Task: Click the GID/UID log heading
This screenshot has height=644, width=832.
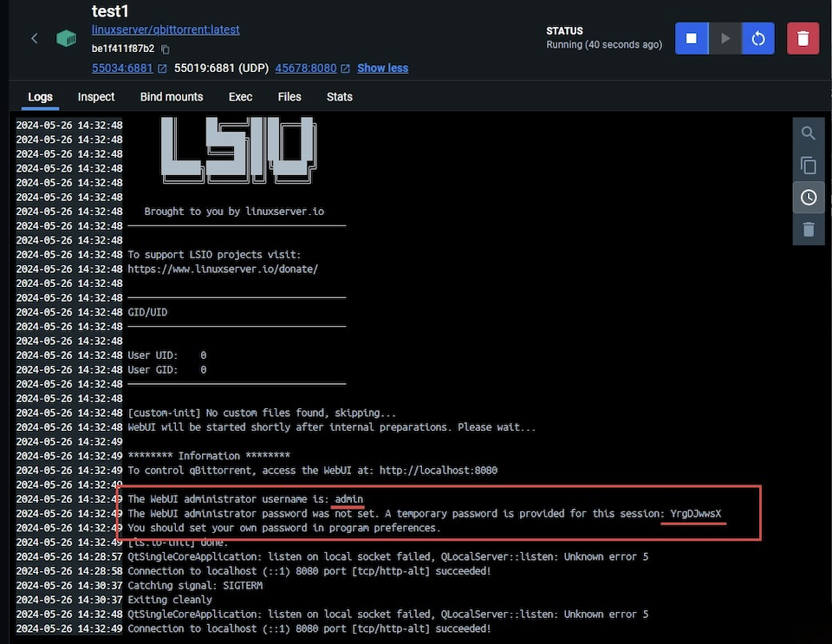Action: pos(147,312)
